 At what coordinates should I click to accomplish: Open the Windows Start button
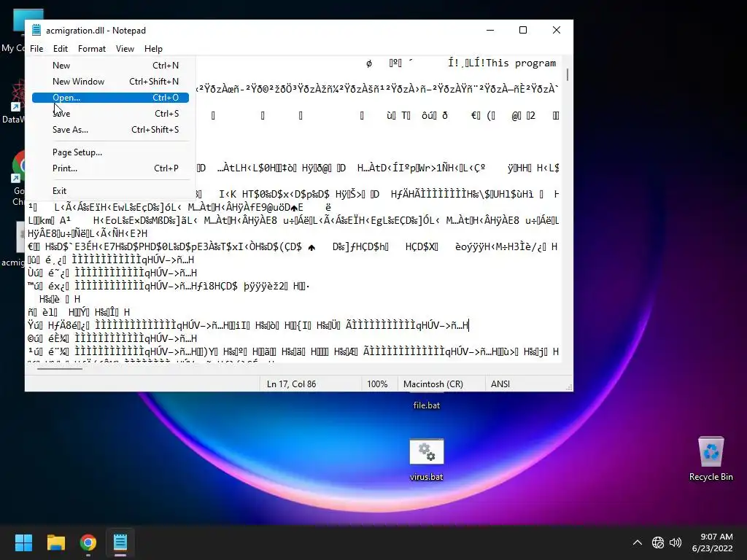pos(23,542)
